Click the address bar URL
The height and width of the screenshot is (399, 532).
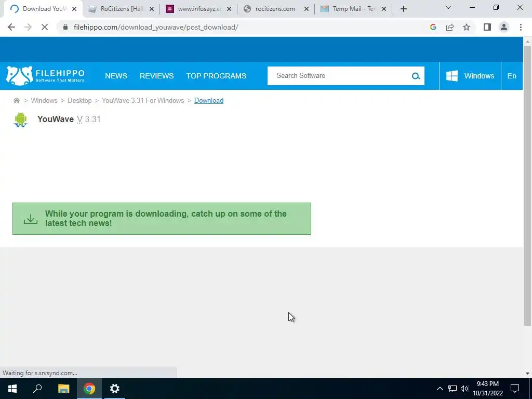[x=156, y=27]
